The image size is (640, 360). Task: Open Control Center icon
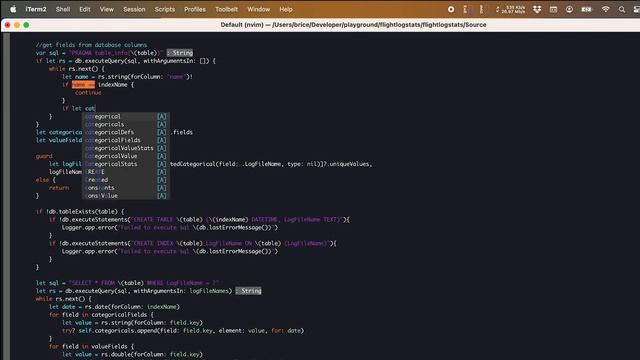point(636,9)
